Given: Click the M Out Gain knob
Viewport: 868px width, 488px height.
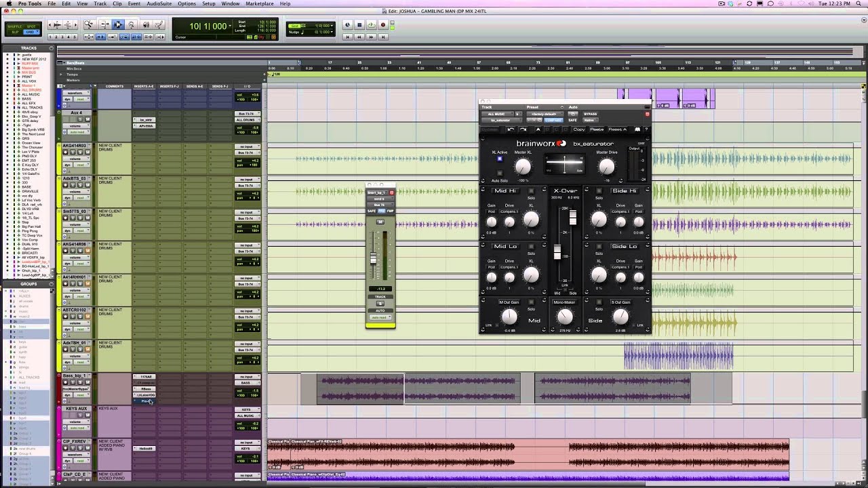Looking at the screenshot, I should click(509, 317).
